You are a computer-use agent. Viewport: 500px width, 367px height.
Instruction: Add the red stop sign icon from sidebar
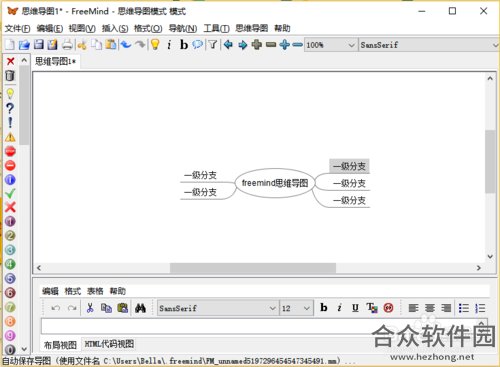coord(10,151)
